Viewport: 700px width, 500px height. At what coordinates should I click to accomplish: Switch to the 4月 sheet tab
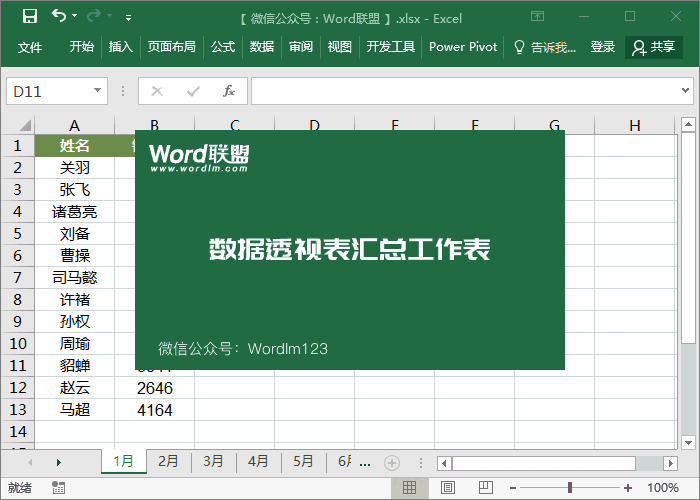[x=258, y=461]
